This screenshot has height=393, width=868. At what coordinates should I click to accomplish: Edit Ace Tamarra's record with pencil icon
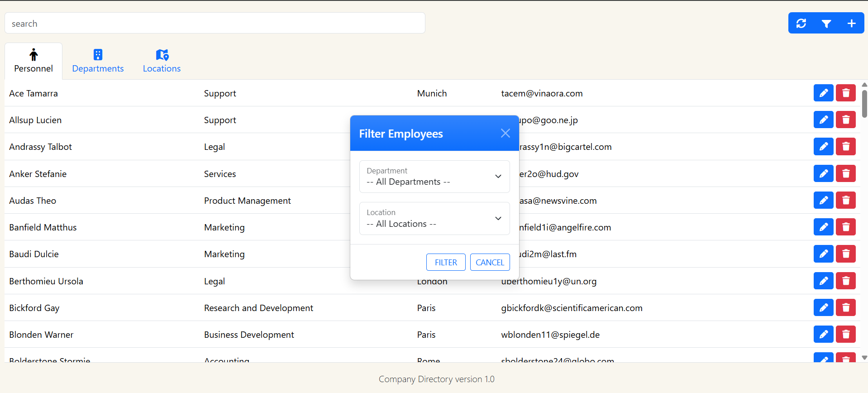click(x=823, y=93)
